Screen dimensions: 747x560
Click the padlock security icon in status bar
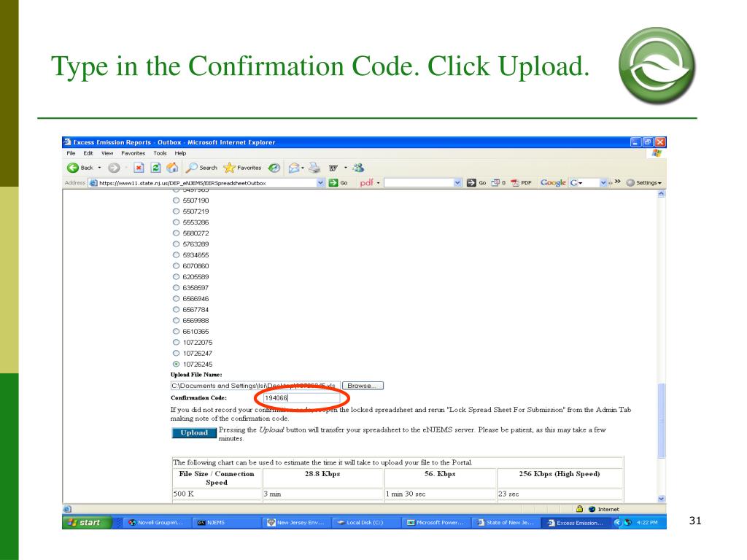(x=579, y=509)
